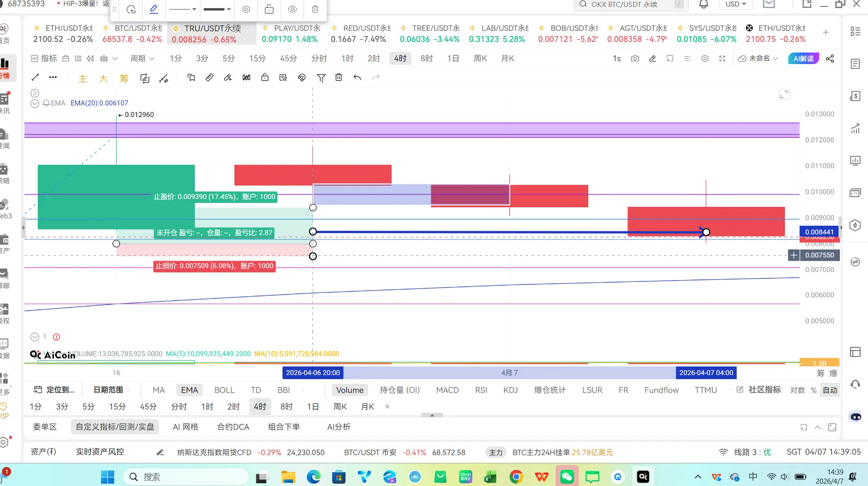Click the notification bell icon
This screenshot has width=868, height=486.
[x=704, y=5]
